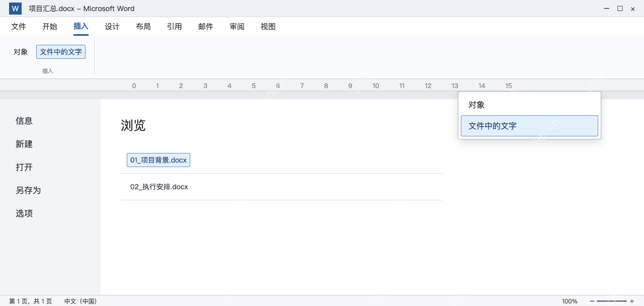Click the 100% zoom level
This screenshot has width=644, height=306.
tap(570, 301)
